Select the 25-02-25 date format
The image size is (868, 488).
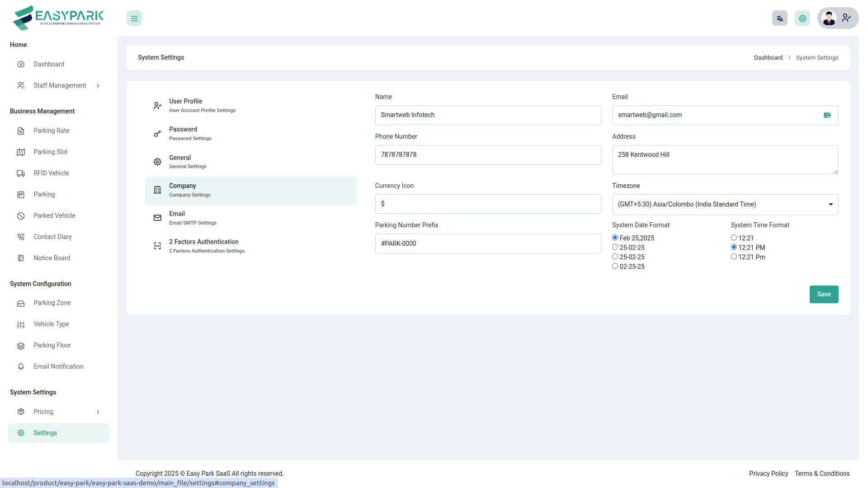pos(615,247)
